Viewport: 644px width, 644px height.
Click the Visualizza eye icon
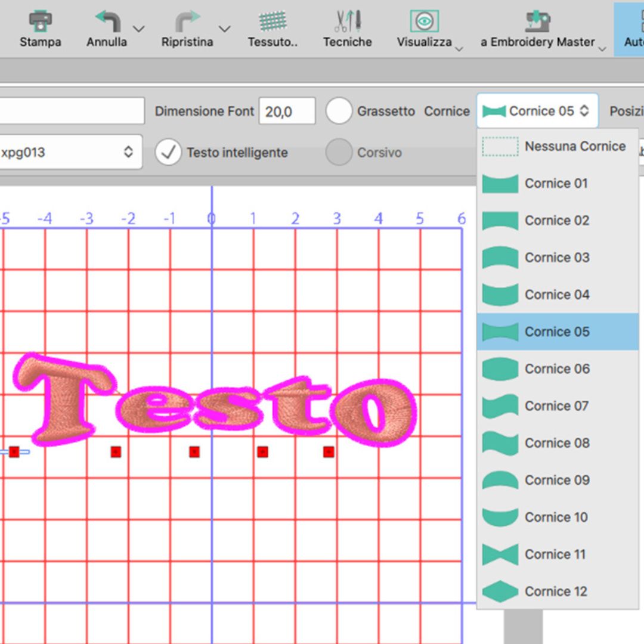424,22
